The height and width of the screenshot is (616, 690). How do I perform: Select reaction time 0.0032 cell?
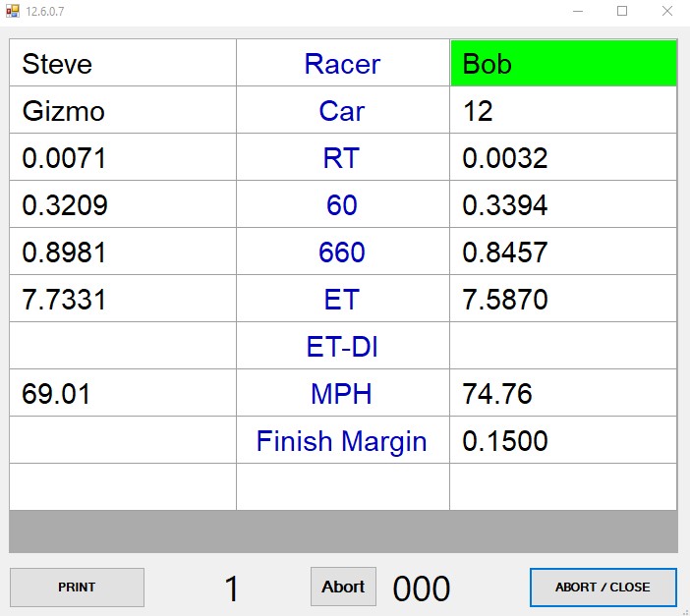point(563,157)
